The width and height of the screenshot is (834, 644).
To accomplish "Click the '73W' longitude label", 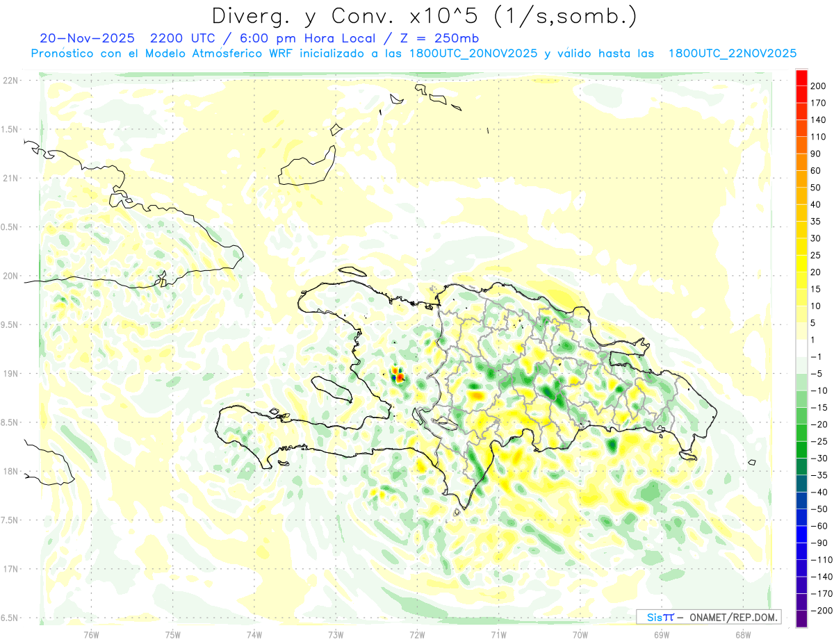I will point(336,634).
